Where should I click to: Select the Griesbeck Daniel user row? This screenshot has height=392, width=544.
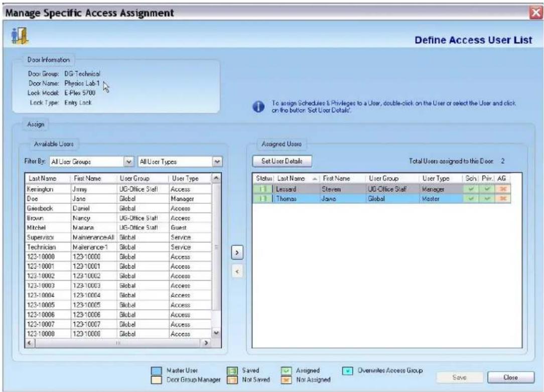(118, 208)
